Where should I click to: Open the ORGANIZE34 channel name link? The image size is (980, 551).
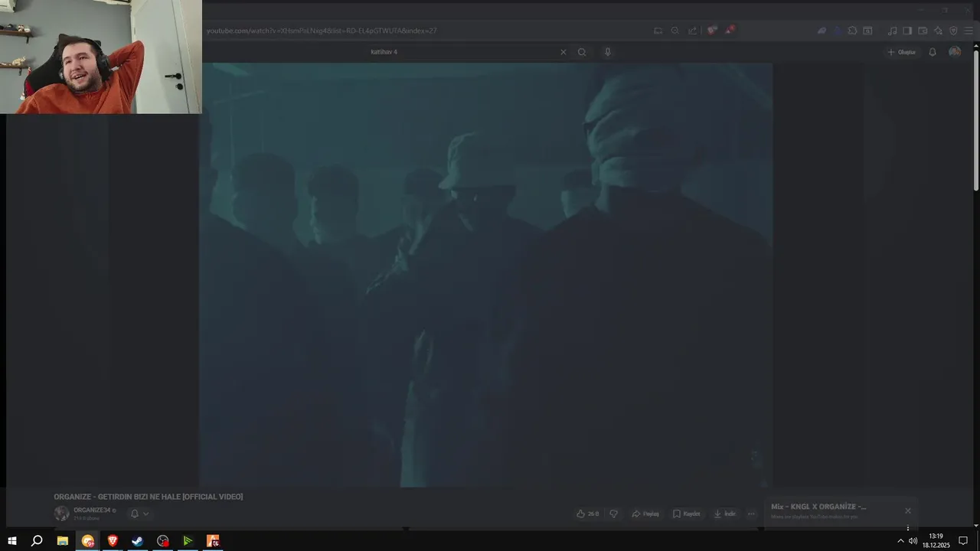[92, 510]
